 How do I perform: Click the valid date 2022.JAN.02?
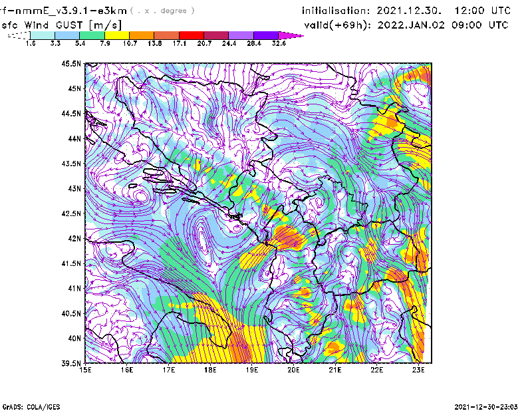click(x=411, y=25)
